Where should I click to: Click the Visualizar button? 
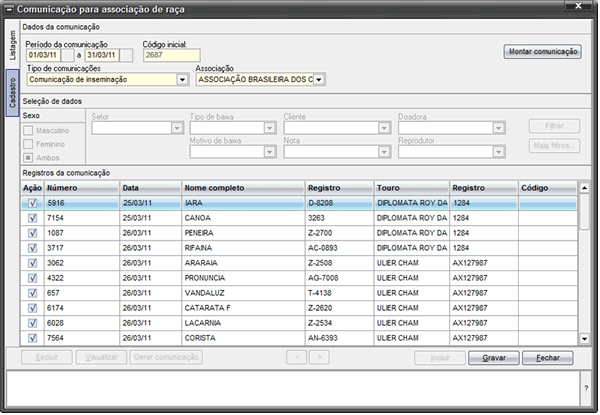(x=101, y=357)
